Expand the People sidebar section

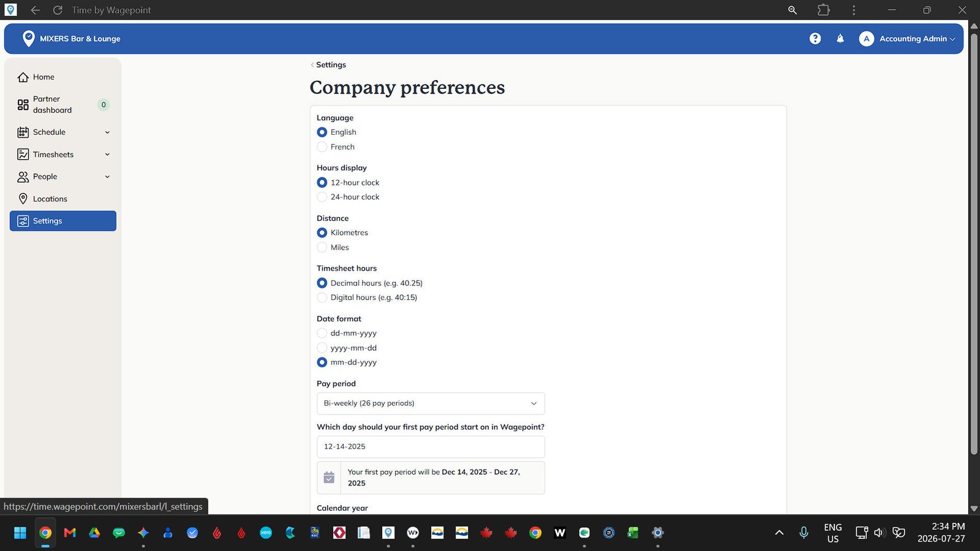(x=63, y=176)
